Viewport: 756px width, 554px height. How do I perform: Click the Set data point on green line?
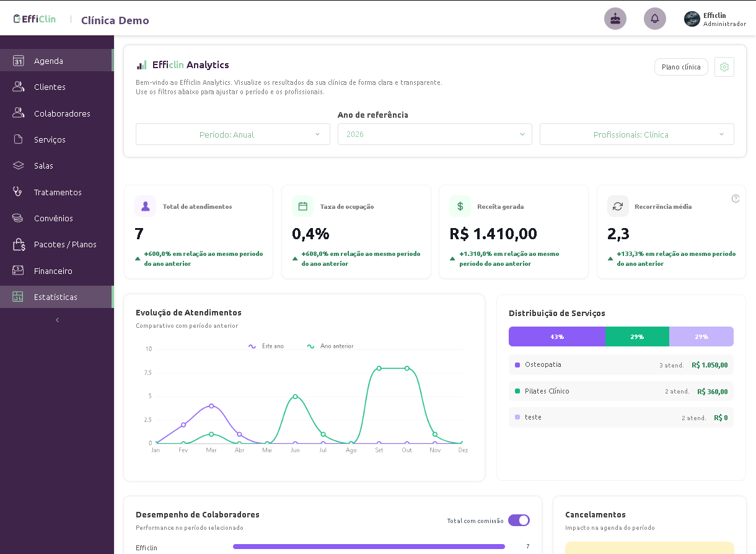[379, 368]
